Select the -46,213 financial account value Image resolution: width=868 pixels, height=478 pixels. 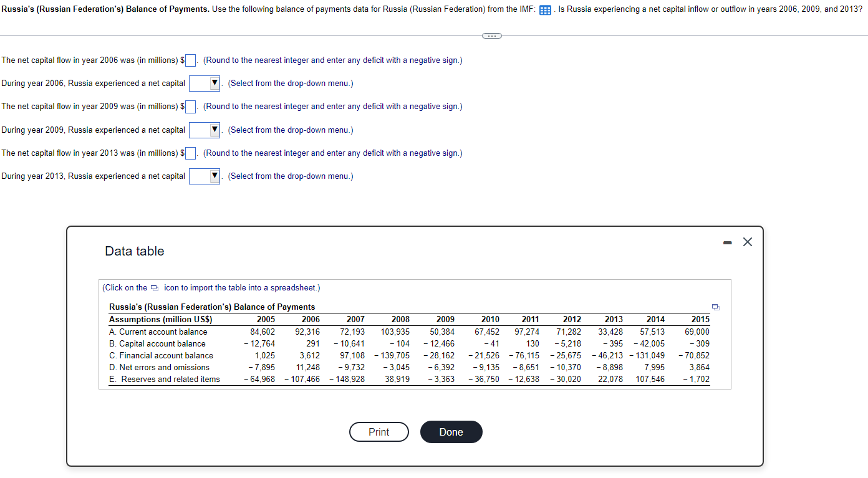coord(607,355)
